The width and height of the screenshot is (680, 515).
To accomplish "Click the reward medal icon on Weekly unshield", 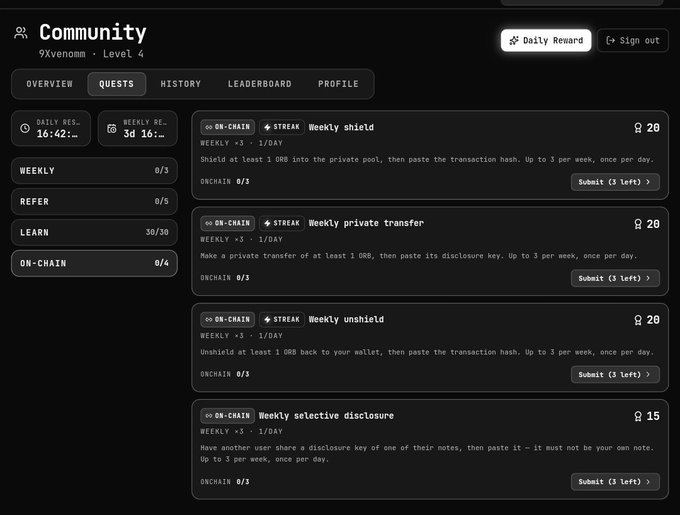I will point(638,320).
